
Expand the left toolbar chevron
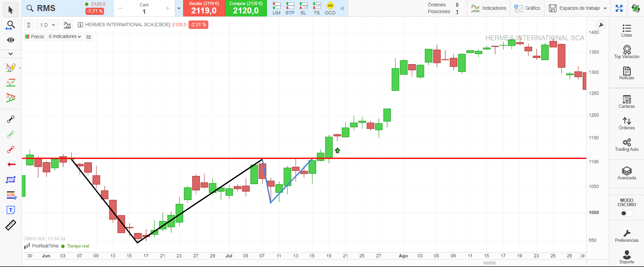coord(11,54)
